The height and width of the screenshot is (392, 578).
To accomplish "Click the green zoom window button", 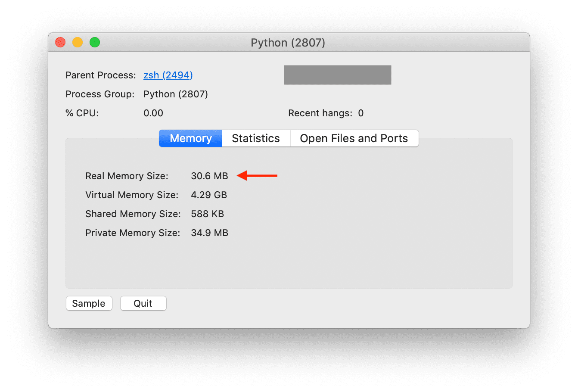I will (x=95, y=42).
